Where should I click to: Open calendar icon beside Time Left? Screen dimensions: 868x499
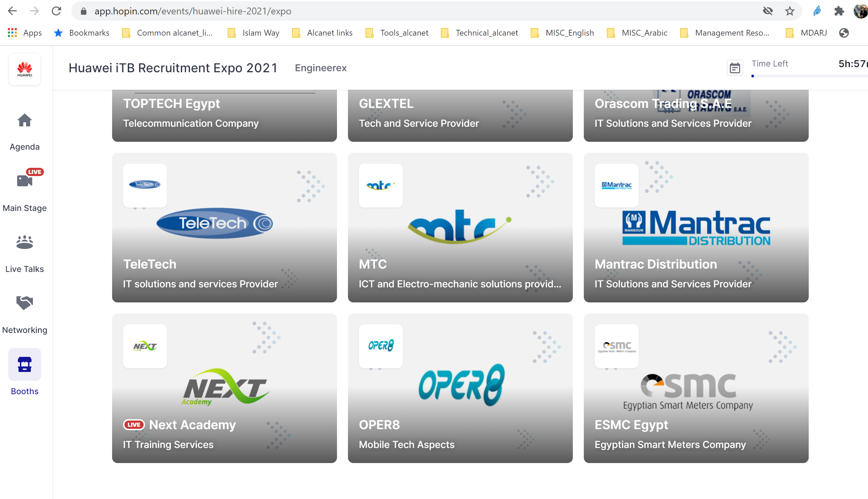734,68
